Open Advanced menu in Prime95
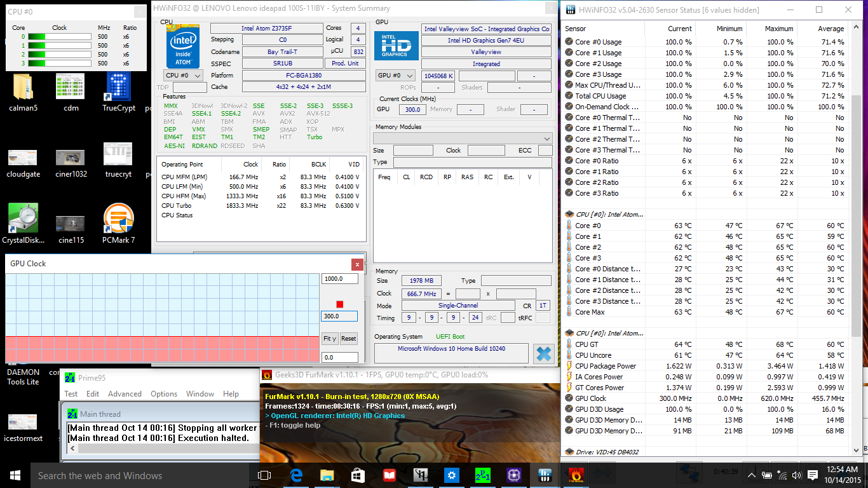The width and height of the screenshot is (868, 488). coord(125,394)
